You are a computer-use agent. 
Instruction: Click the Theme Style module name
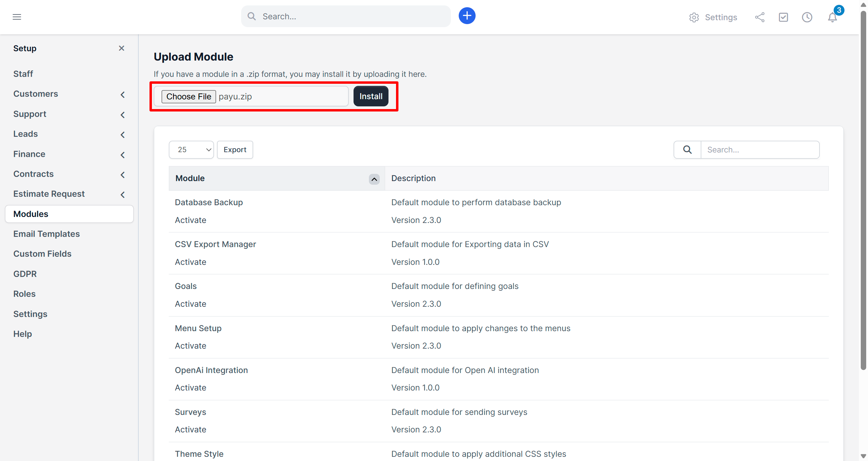tap(199, 454)
